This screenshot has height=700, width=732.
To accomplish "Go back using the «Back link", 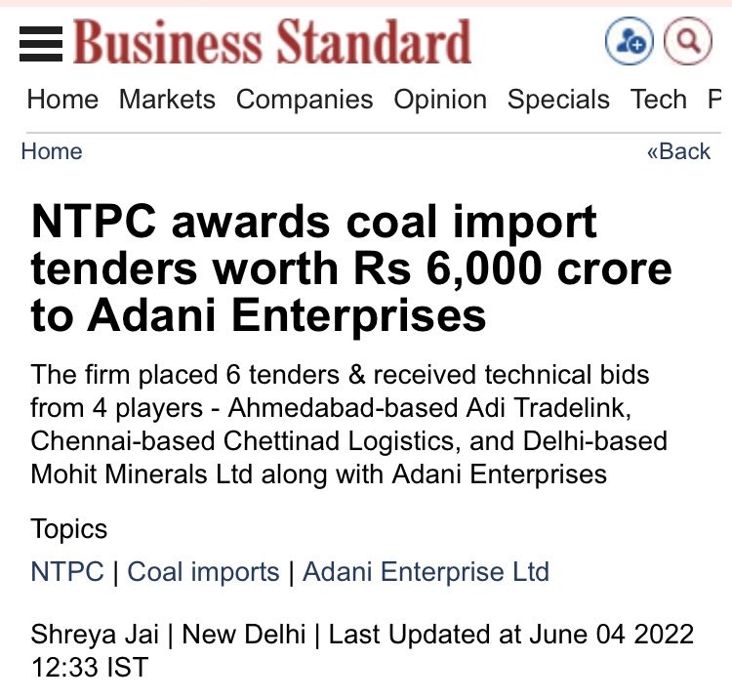I will pyautogui.click(x=678, y=151).
